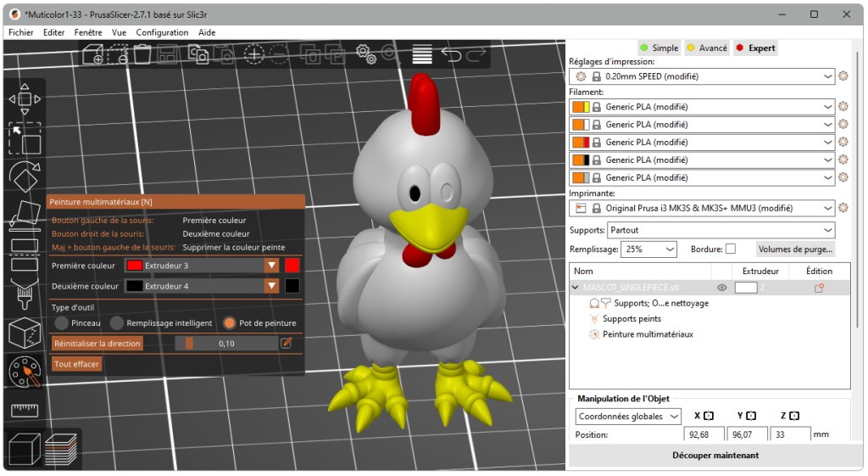Click the trash Delete all icon
Screen dimensions: 868x476
142,54
